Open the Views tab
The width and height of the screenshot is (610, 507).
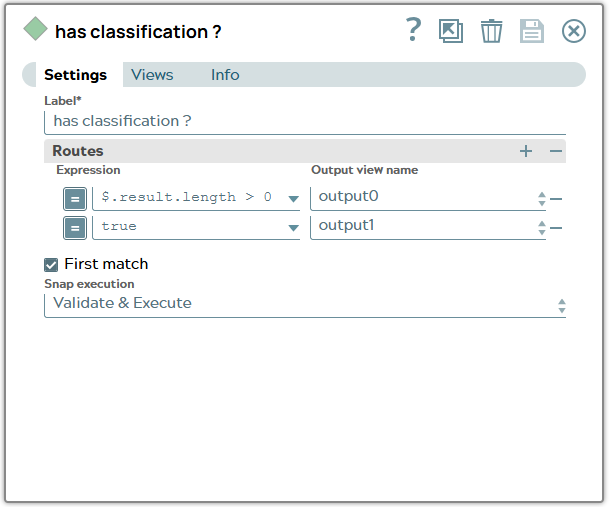[x=152, y=75]
